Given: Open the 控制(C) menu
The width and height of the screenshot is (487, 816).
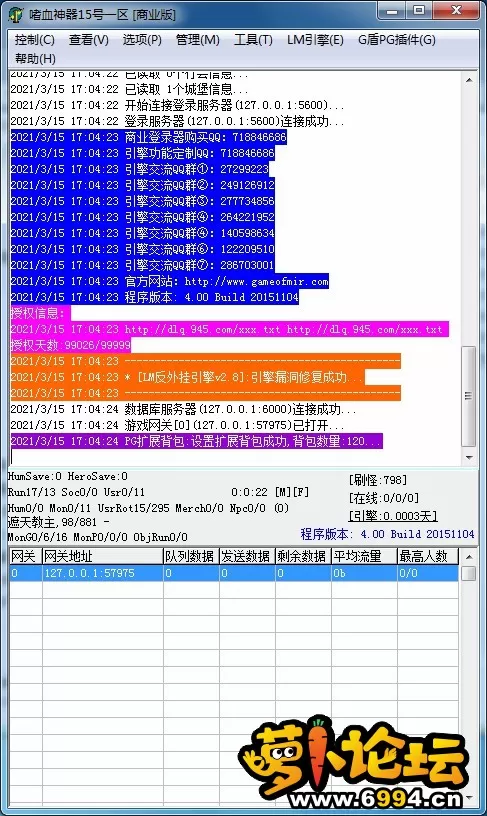Looking at the screenshot, I should click(x=34, y=40).
